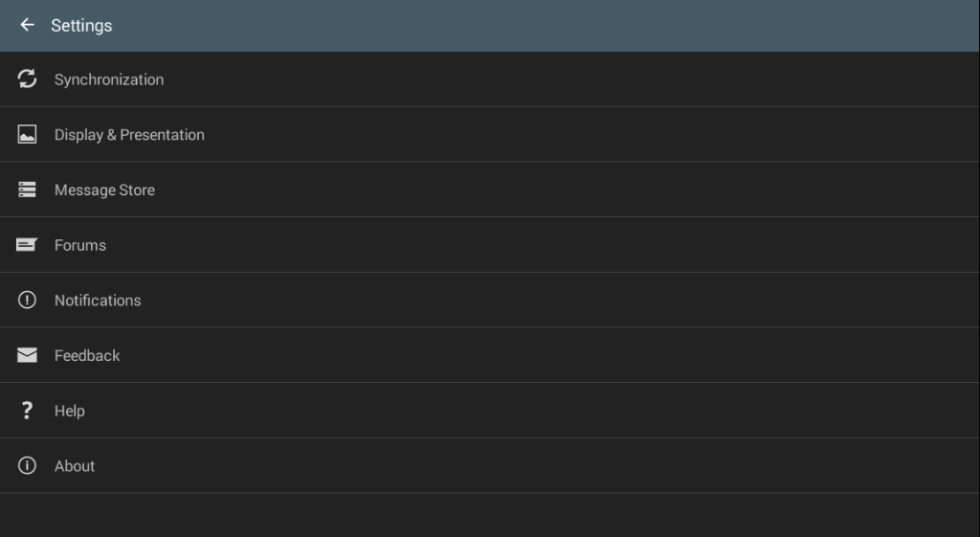Viewport: 980px width, 537px height.
Task: Click the Settings title in header
Action: (x=81, y=25)
